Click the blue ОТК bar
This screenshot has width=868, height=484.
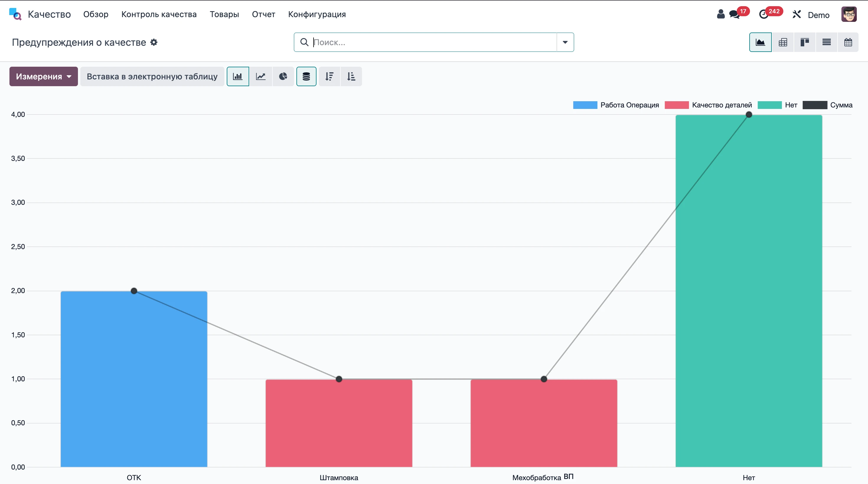(134, 379)
